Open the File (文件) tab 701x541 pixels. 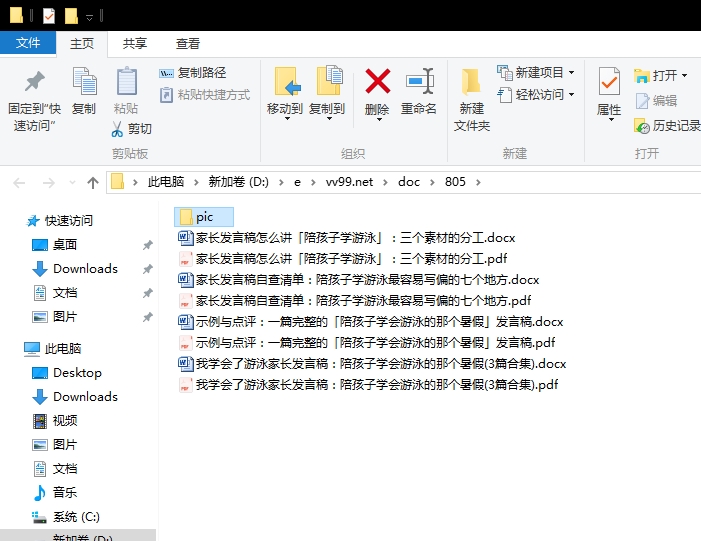28,43
